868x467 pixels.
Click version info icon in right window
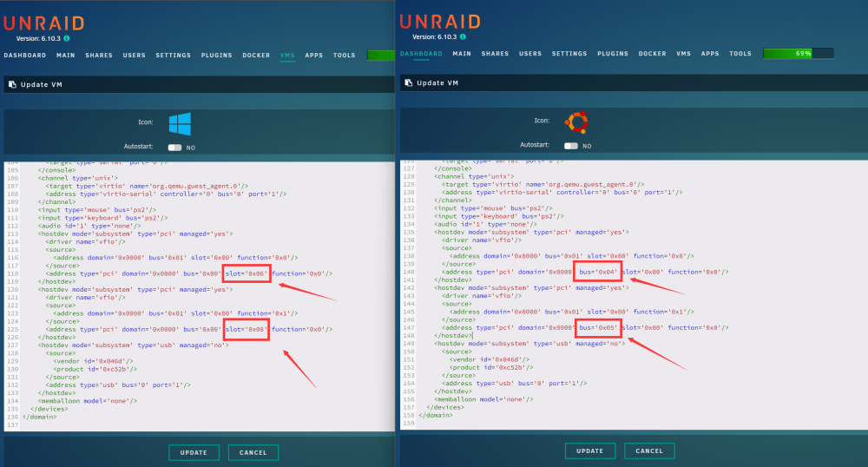[463, 37]
